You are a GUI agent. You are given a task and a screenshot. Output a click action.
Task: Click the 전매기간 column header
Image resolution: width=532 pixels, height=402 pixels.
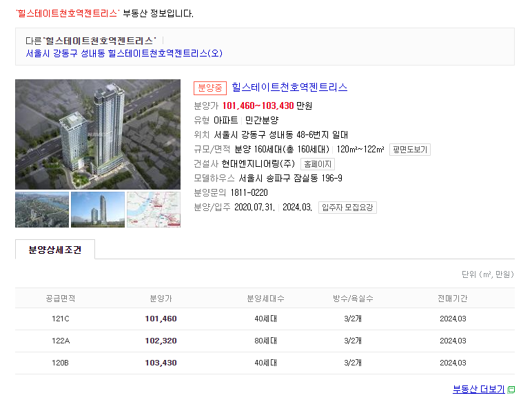coord(453,299)
